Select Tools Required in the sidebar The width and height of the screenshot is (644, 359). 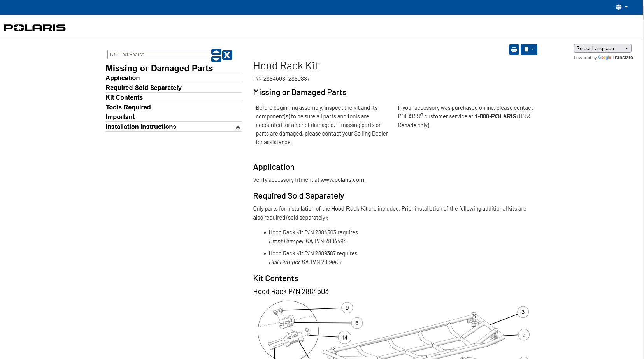click(128, 107)
